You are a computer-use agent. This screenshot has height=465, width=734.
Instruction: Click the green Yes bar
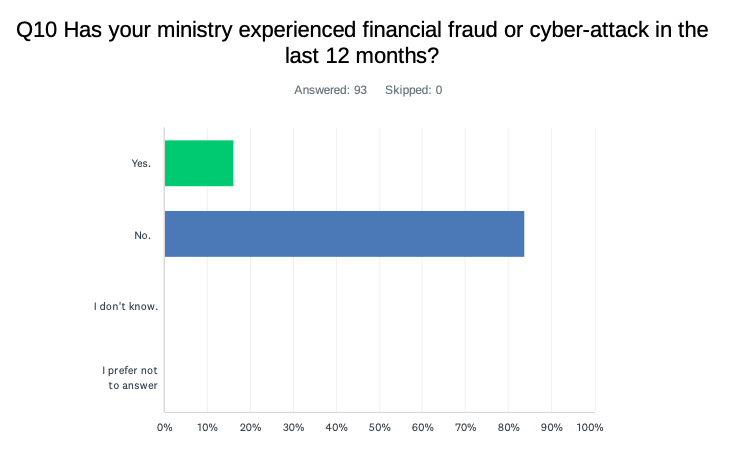pyautogui.click(x=199, y=163)
